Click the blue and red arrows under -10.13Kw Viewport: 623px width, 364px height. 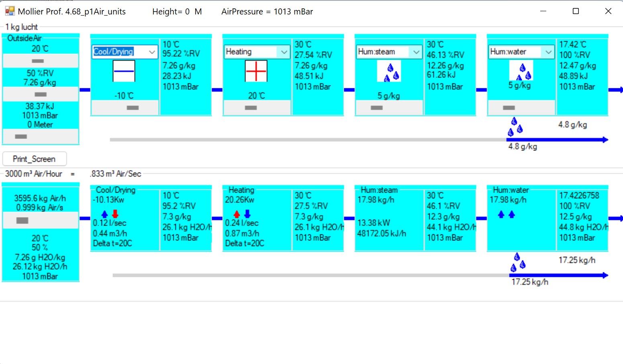[110, 214]
